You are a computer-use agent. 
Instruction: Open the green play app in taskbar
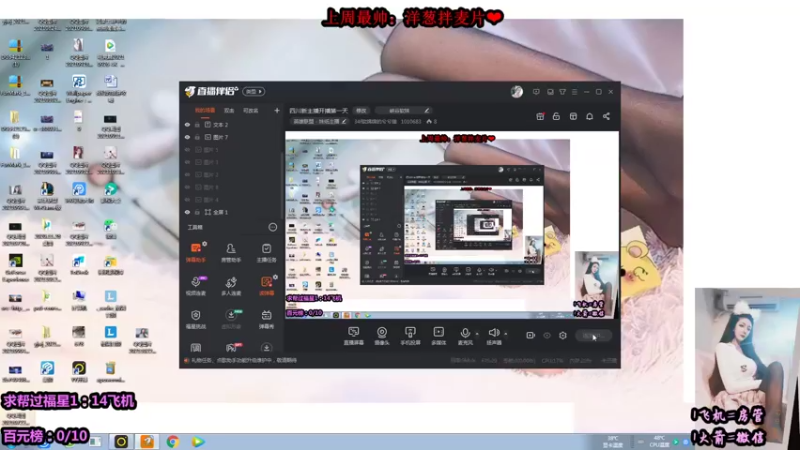click(x=198, y=441)
